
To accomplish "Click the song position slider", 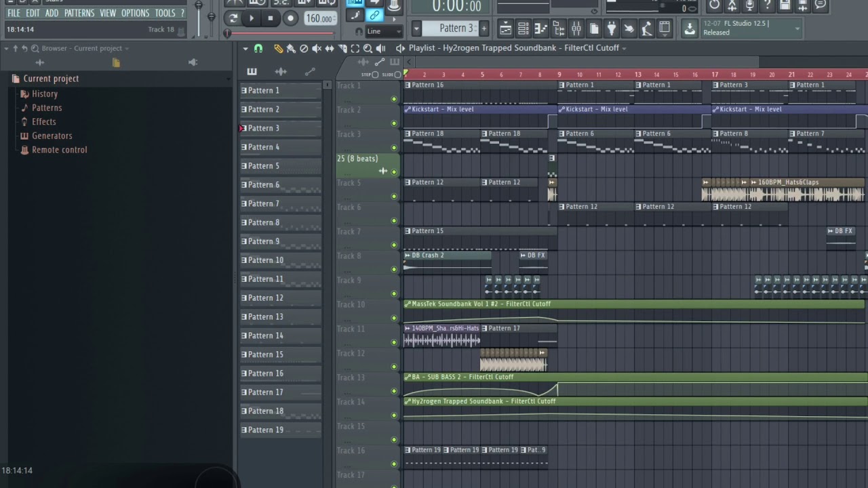I will click(280, 33).
